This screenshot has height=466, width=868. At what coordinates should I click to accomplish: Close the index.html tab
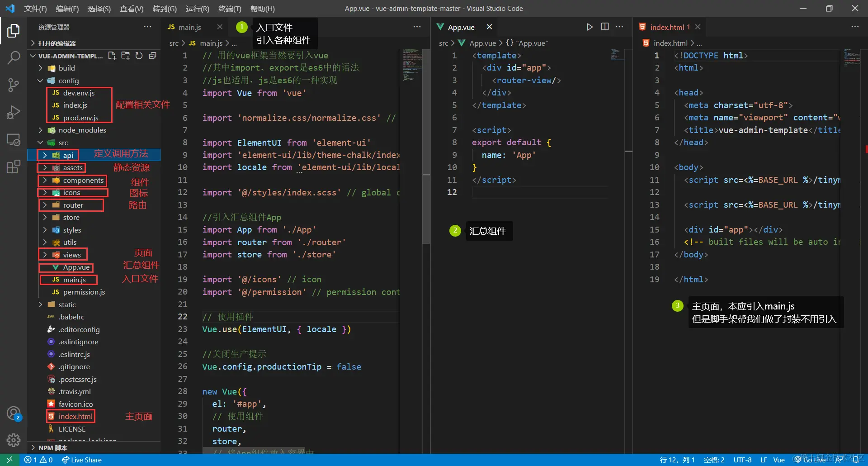tap(698, 27)
